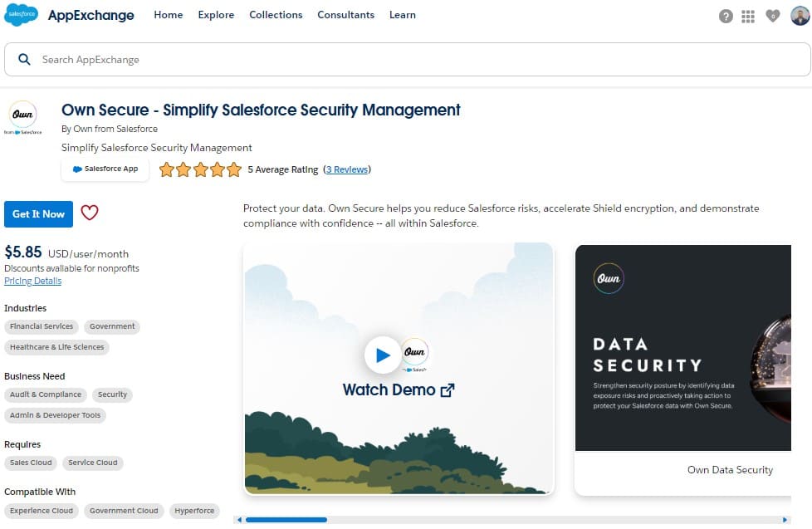
Task: Select the Hyperforce tag
Action: [194, 511]
